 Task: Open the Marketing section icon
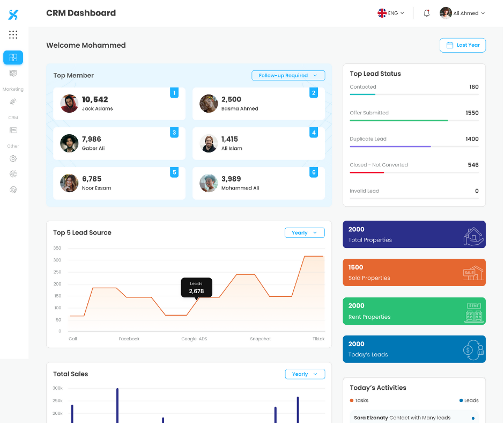(x=13, y=101)
